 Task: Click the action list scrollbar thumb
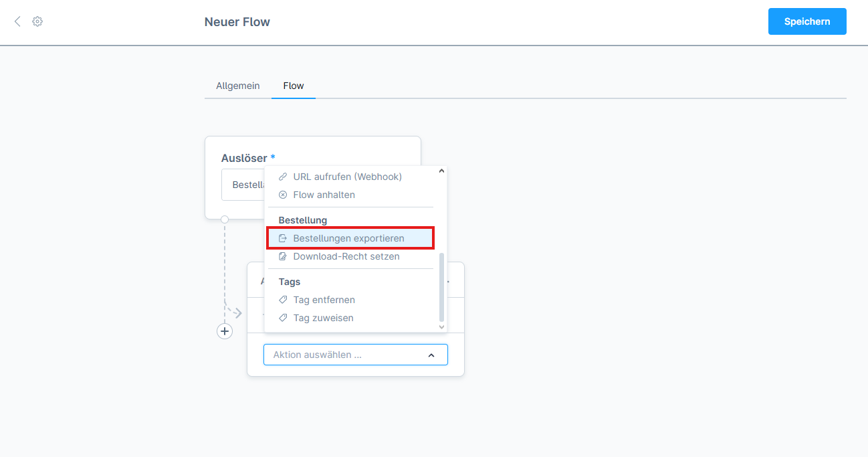(x=441, y=286)
